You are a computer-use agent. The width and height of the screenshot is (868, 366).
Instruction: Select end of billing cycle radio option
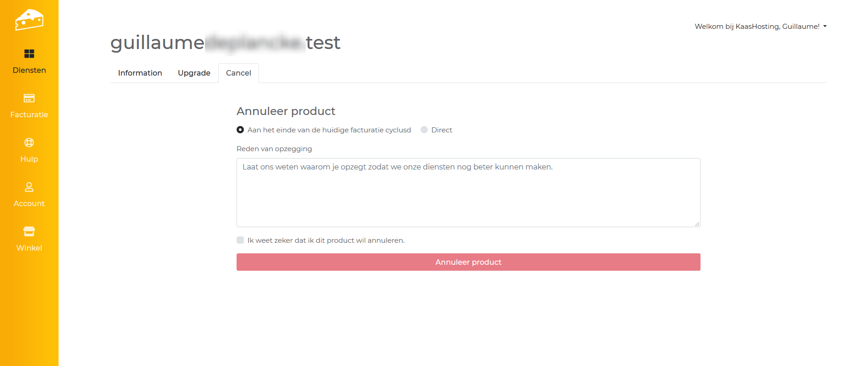pos(240,130)
